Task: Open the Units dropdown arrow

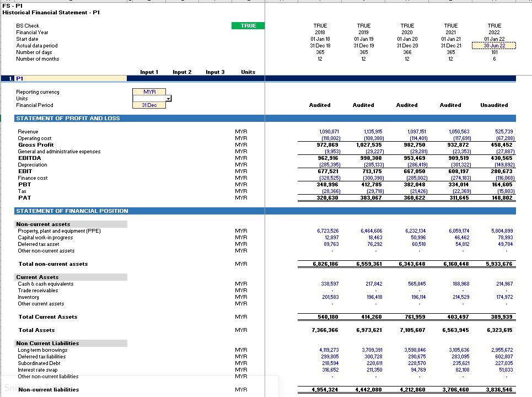Action: 169,98
